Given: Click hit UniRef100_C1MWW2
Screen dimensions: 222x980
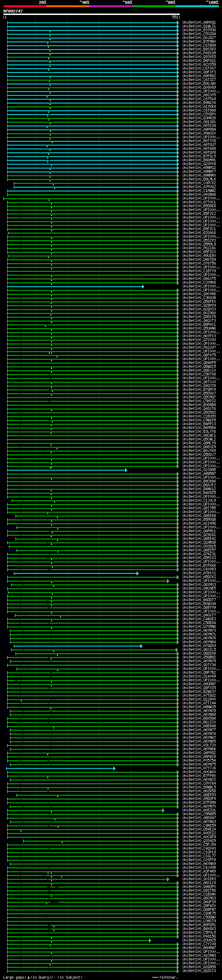Looking at the screenshot, I should click(x=199, y=191).
